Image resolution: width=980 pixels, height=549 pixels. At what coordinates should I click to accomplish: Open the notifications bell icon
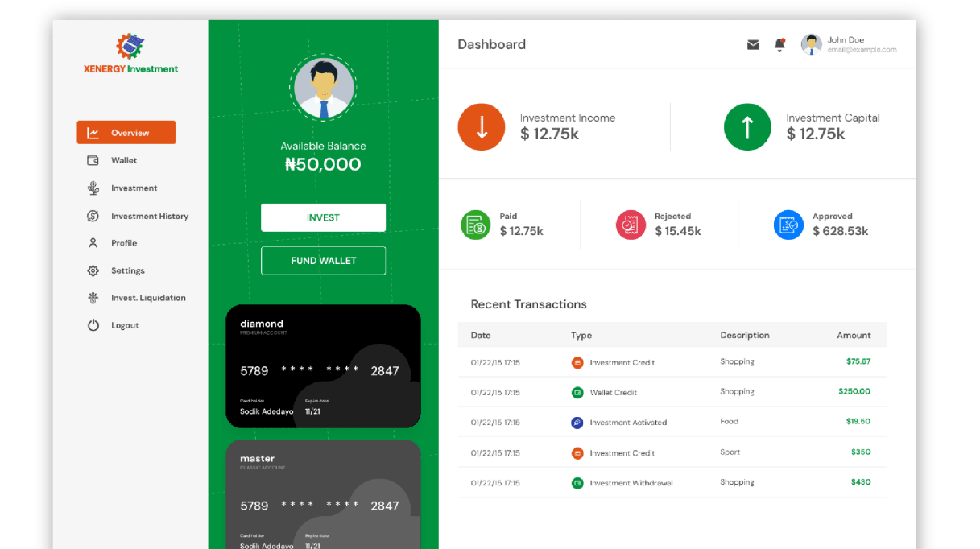(x=779, y=45)
